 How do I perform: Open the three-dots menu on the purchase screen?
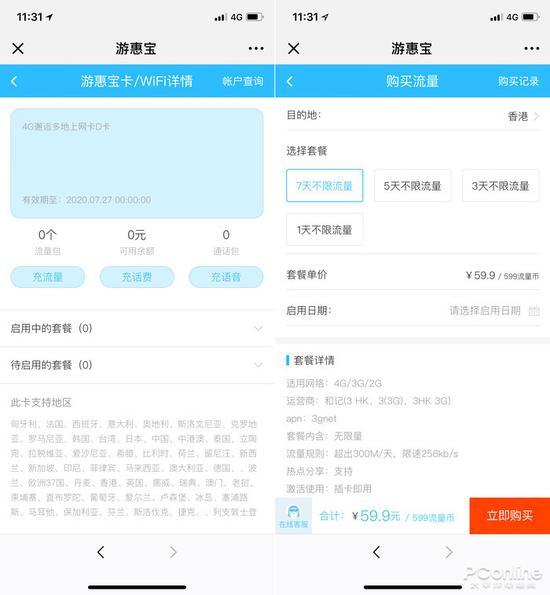pos(531,49)
